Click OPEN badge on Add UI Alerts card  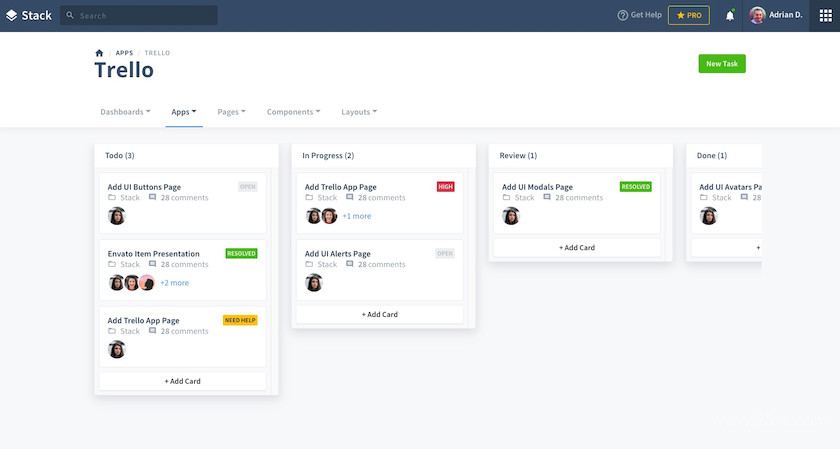click(445, 253)
